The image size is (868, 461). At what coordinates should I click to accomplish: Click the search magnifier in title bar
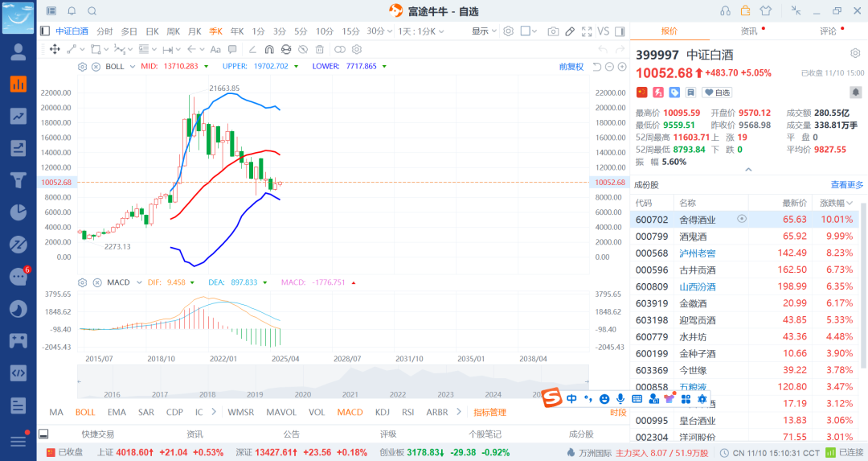tap(92, 11)
